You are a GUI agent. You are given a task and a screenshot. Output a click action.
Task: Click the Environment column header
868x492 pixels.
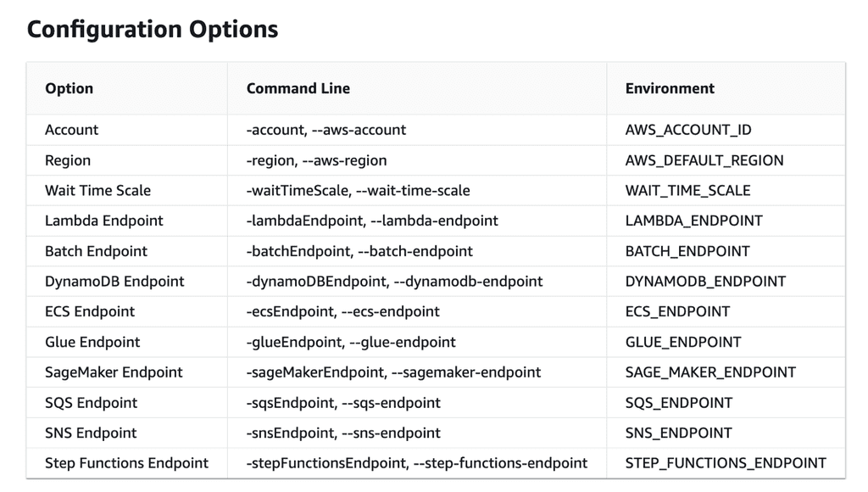coord(670,88)
